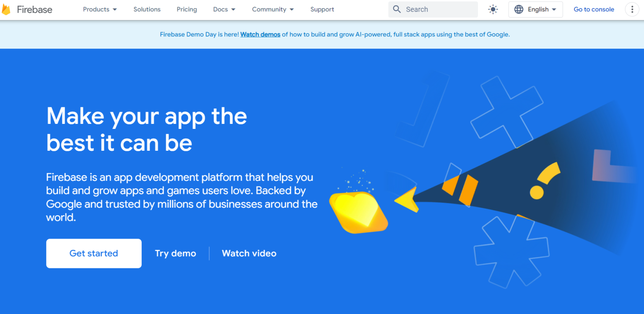Open the three-dot more options menu

pos(632,9)
